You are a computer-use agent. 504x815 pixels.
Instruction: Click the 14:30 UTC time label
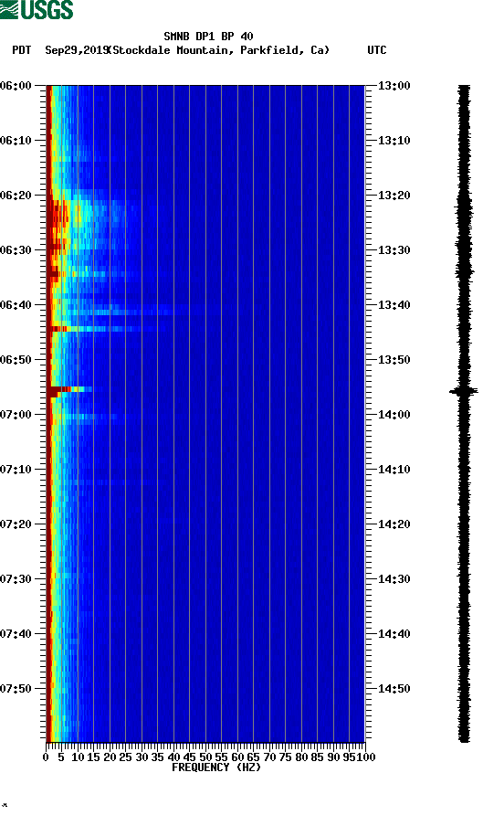tap(394, 579)
